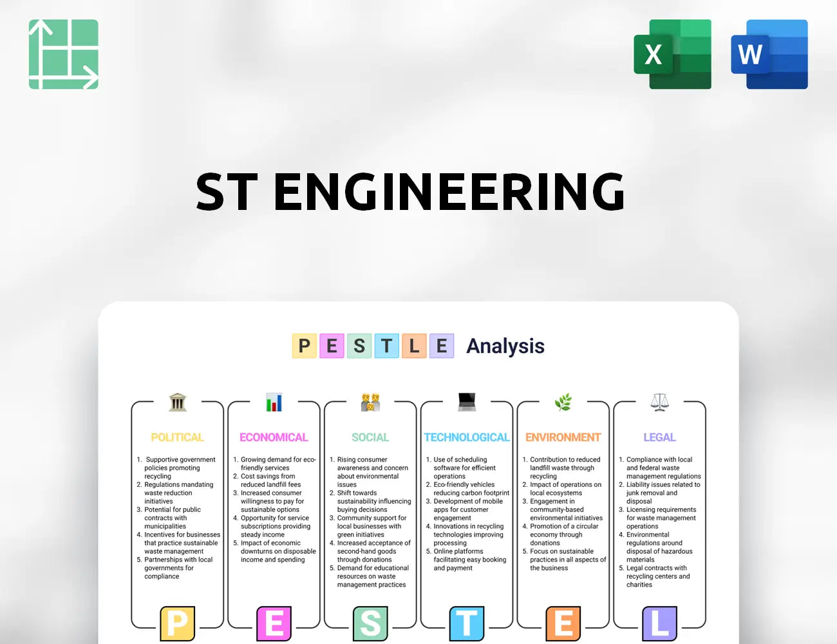837x644 pixels.
Task: Click 'Environmental regulations around disposal' item
Action: pyautogui.click(x=656, y=547)
